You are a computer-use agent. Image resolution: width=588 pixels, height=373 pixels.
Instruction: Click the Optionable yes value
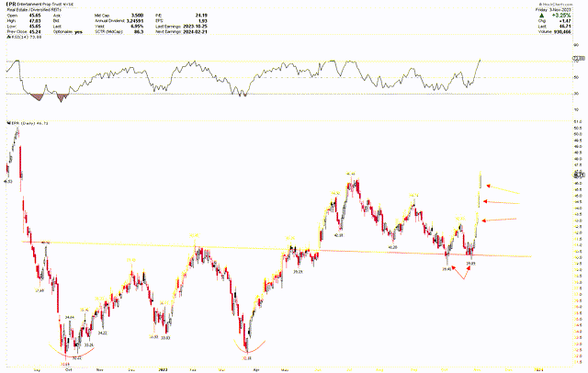click(78, 32)
